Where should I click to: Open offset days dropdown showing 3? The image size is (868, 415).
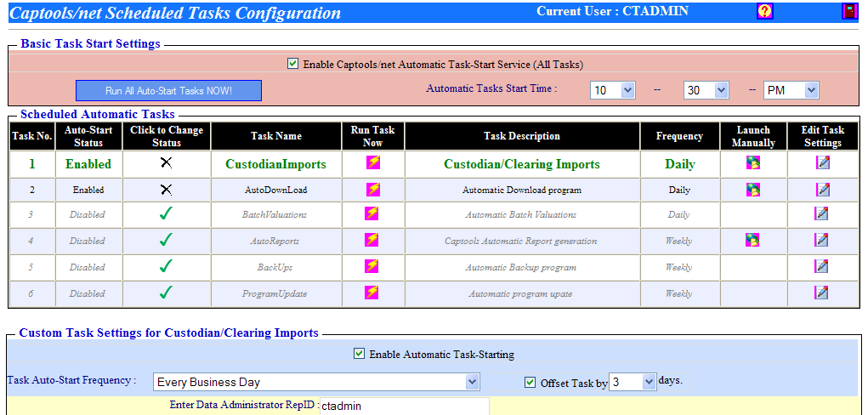pos(633,382)
